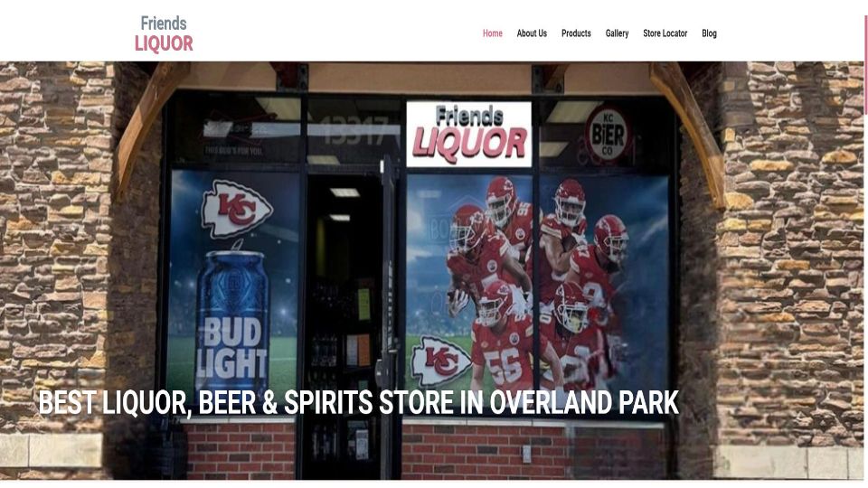Screen dimensions: 868x488
Task: Click the blue Bud Light can
Action: pyautogui.click(x=232, y=321)
